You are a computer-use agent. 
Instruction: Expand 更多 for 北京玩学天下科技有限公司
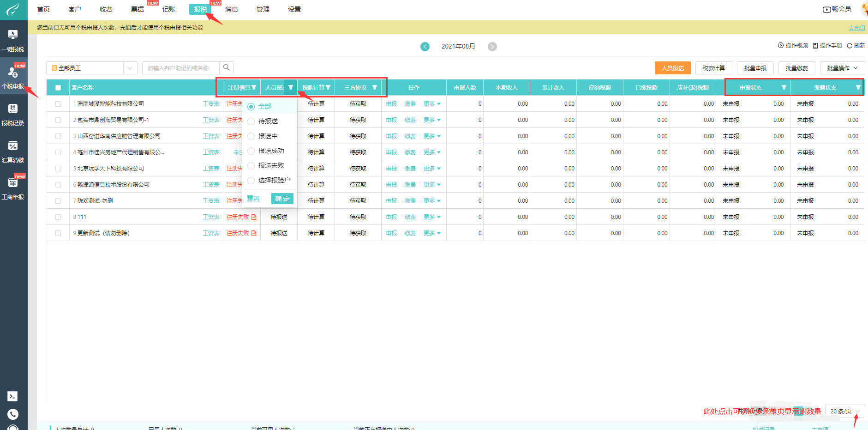(432, 169)
